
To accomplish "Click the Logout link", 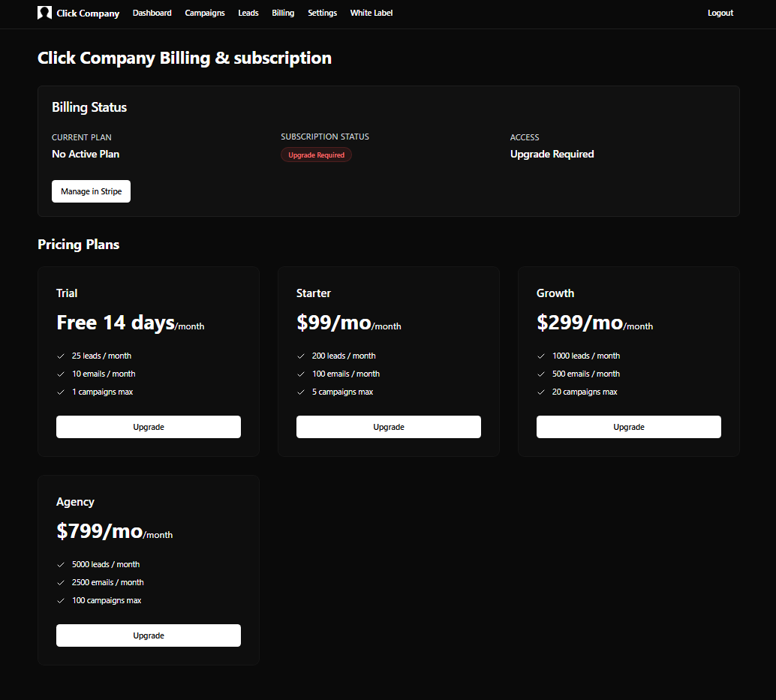I will pyautogui.click(x=720, y=13).
